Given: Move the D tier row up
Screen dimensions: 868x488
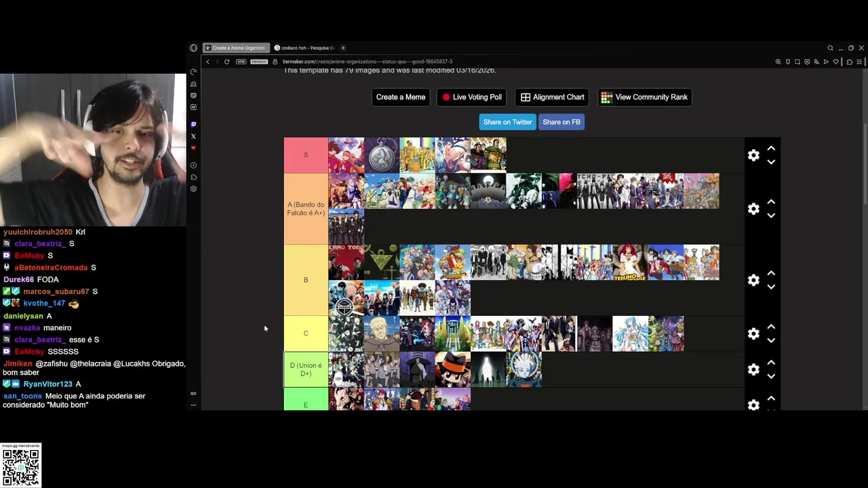Looking at the screenshot, I should (771, 362).
